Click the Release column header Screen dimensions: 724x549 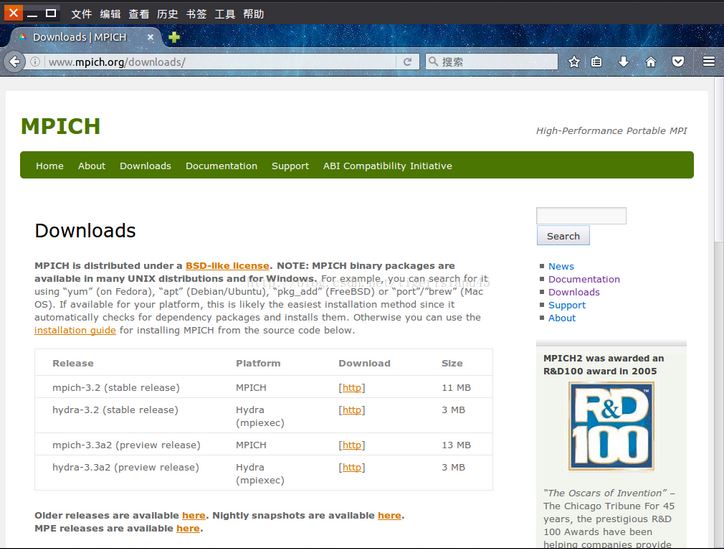click(73, 363)
